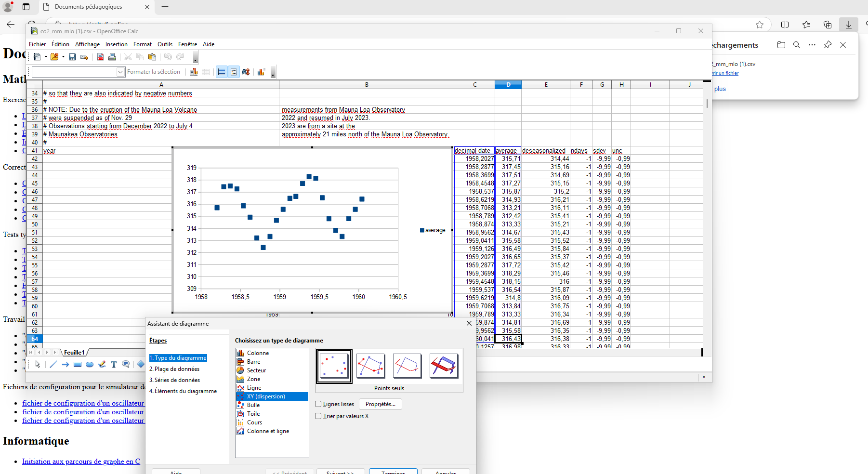Select 3D lines scatter subtype thumbnail
868x474 pixels.
(x=444, y=366)
